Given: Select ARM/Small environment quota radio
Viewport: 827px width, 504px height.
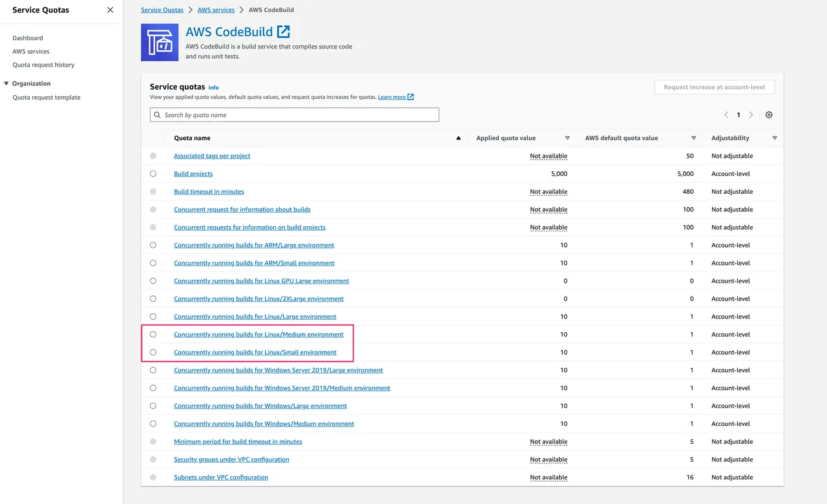Looking at the screenshot, I should coord(153,263).
